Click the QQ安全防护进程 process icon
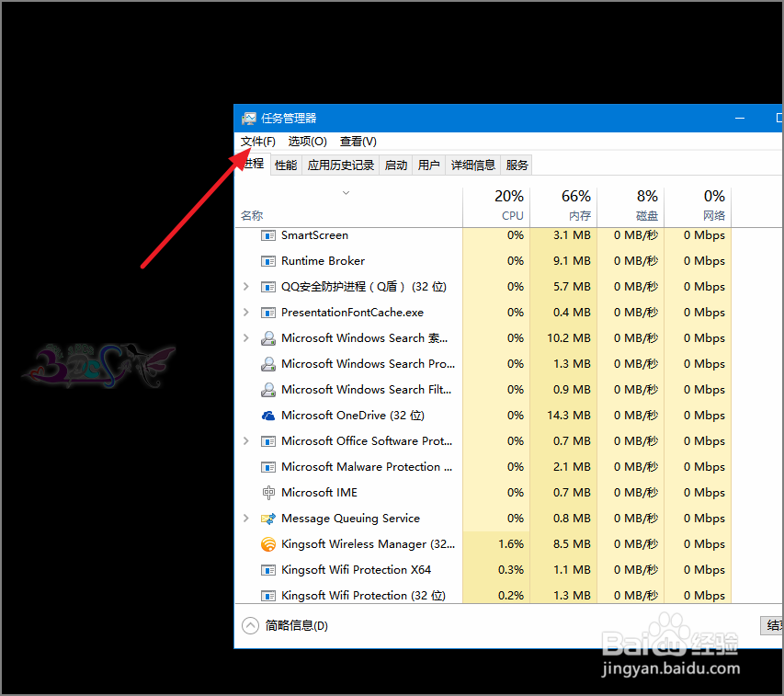Image resolution: width=784 pixels, height=696 pixels. (268, 287)
